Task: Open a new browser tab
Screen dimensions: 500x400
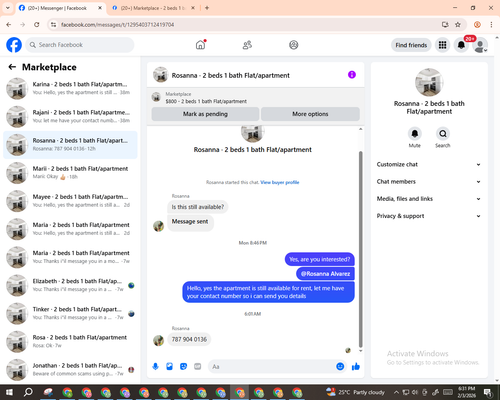Action: pos(207,8)
